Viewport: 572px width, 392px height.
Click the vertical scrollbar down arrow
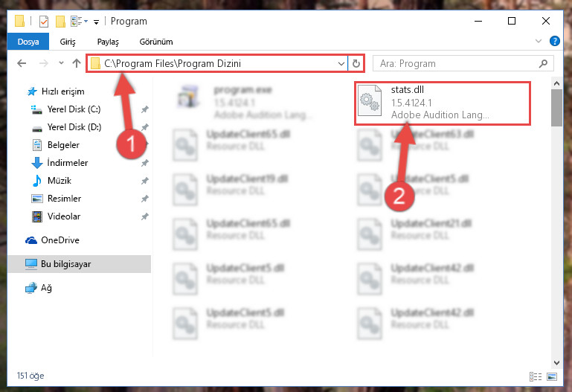[x=556, y=362]
